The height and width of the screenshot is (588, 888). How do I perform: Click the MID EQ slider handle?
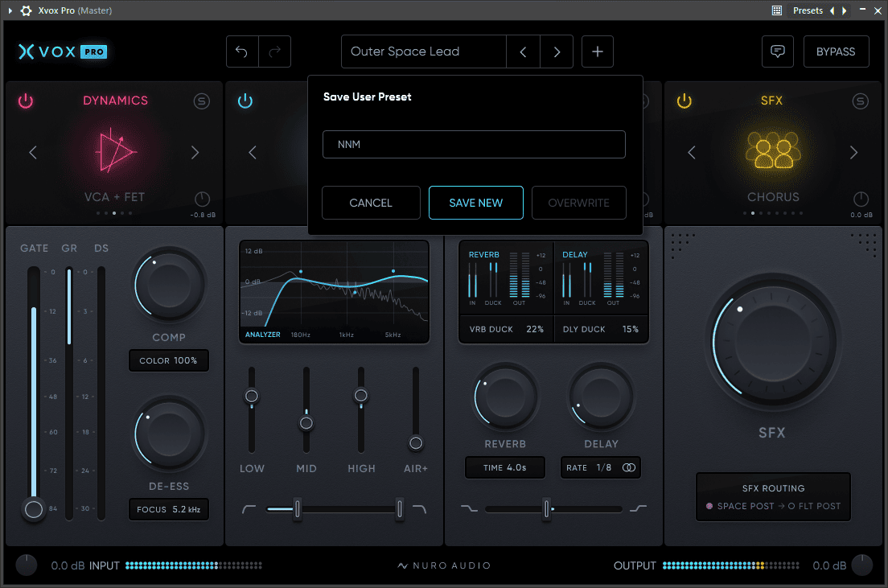tap(306, 422)
